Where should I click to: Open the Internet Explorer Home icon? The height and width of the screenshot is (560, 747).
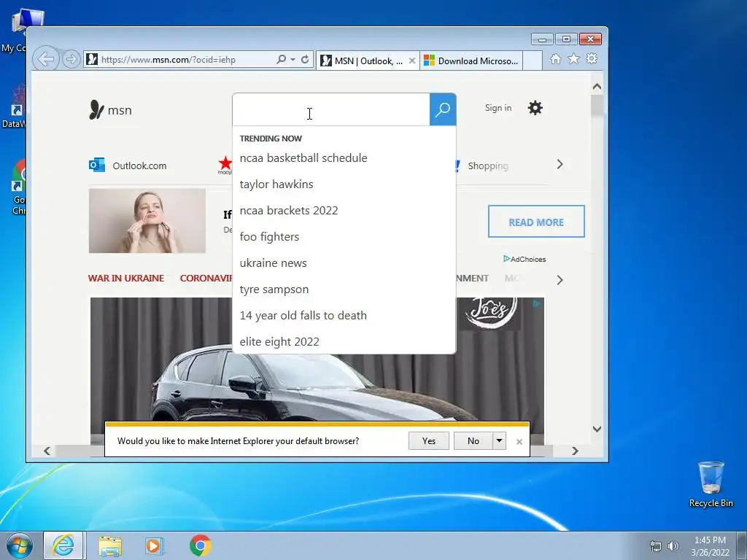point(555,58)
